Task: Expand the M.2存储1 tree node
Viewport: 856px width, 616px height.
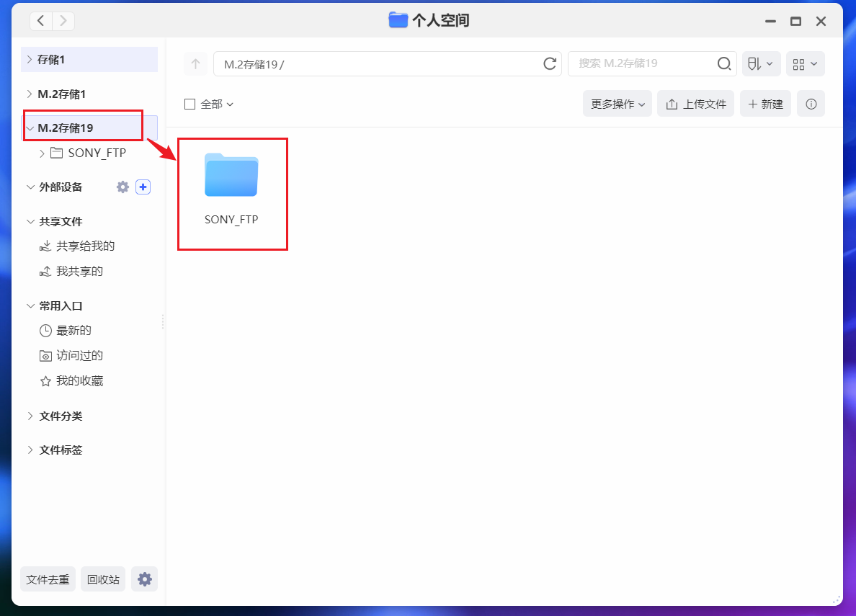Action: click(x=30, y=94)
